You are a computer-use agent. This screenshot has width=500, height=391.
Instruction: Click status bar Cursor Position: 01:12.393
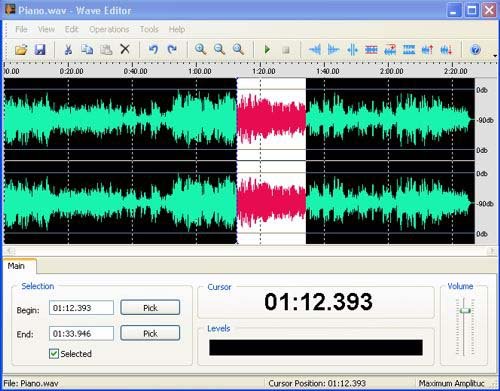click(317, 383)
